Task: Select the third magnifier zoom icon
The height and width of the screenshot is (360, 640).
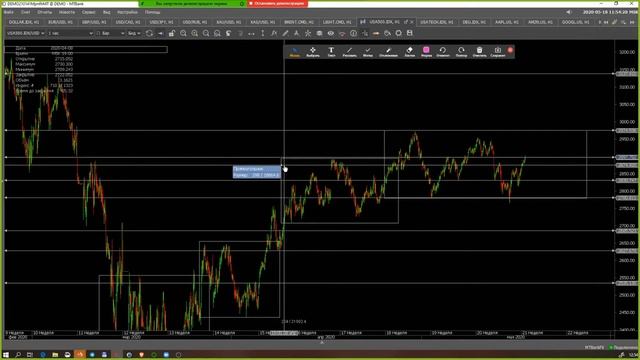Action: click(206, 33)
